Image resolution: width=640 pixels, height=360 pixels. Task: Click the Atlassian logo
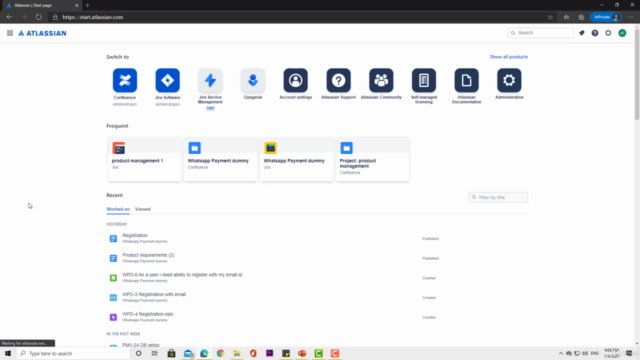[x=42, y=33]
